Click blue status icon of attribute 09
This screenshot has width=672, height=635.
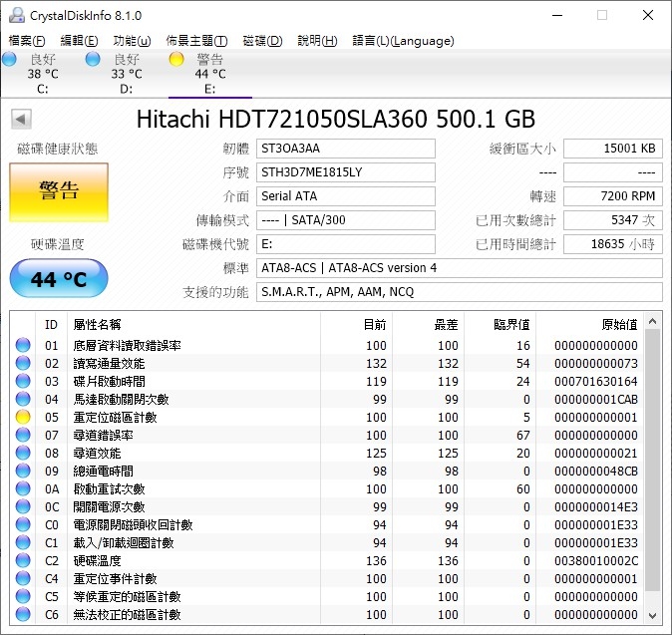(23, 472)
